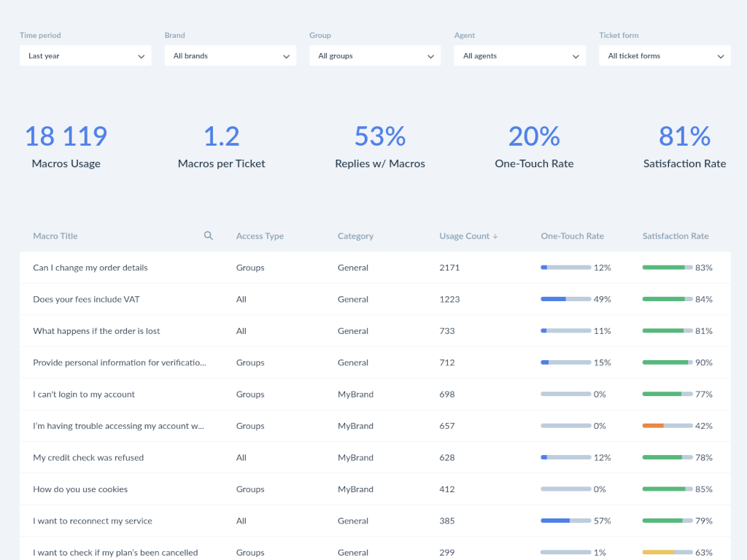Sort by Satisfaction Rate column header
The height and width of the screenshot is (560, 747).
(x=675, y=236)
